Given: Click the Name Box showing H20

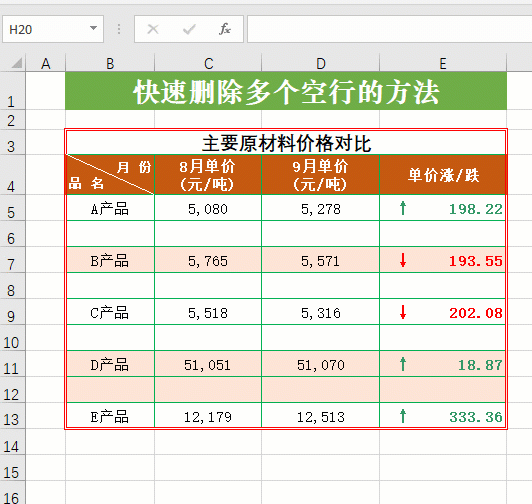Looking at the screenshot, I should pyautogui.click(x=53, y=29).
